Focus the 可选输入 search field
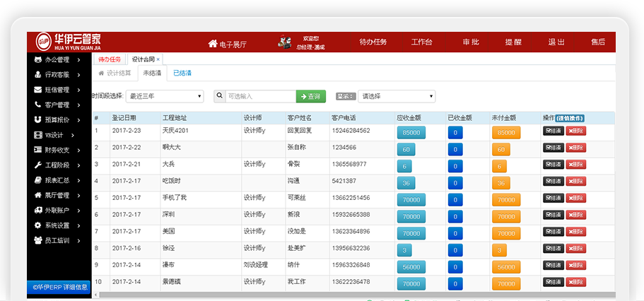 [260, 96]
